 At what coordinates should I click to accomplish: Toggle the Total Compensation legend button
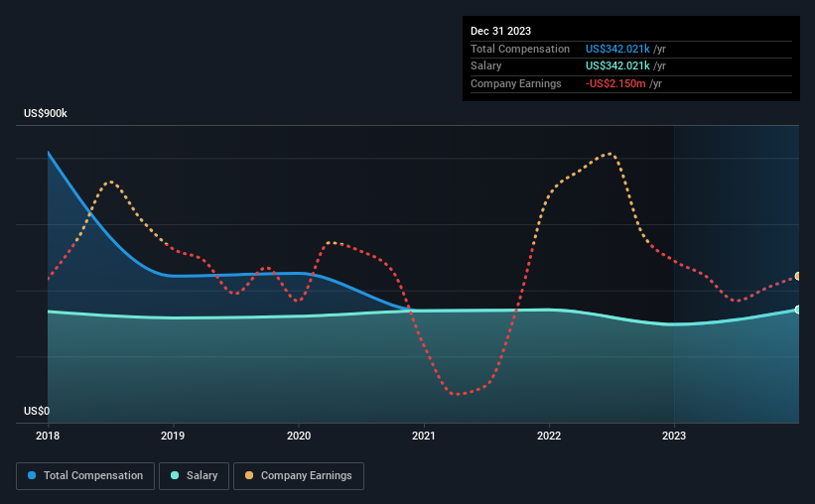85,476
